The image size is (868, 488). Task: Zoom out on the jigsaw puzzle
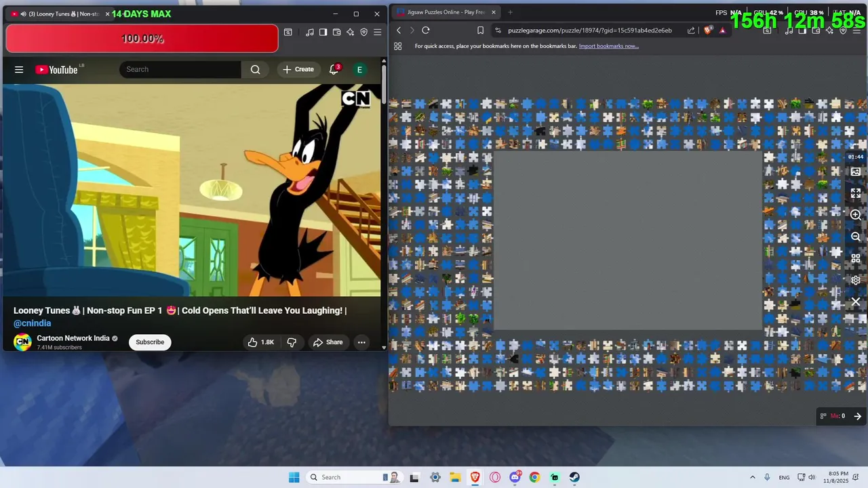(856, 237)
